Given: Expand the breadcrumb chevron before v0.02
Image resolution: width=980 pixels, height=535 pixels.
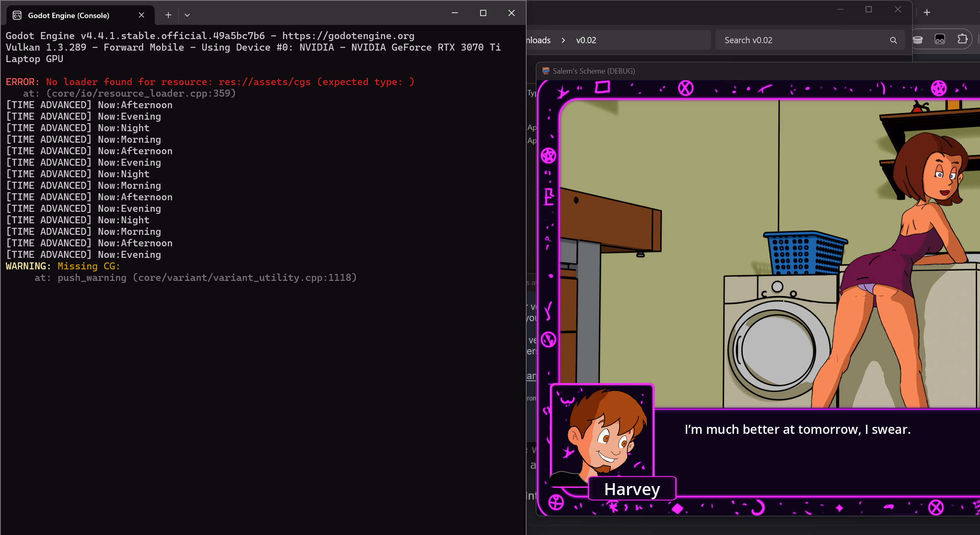Looking at the screenshot, I should pos(563,40).
